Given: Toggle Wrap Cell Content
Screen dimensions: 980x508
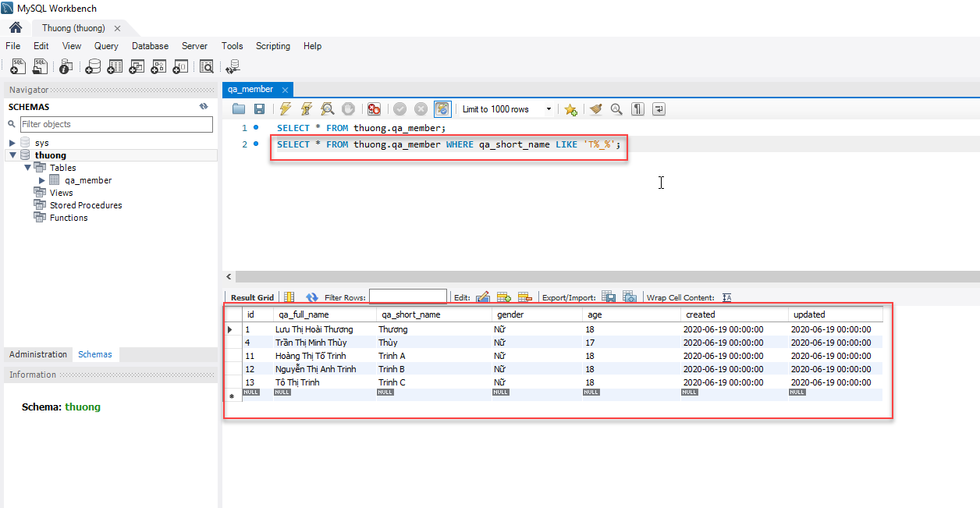Looking at the screenshot, I should [726, 297].
